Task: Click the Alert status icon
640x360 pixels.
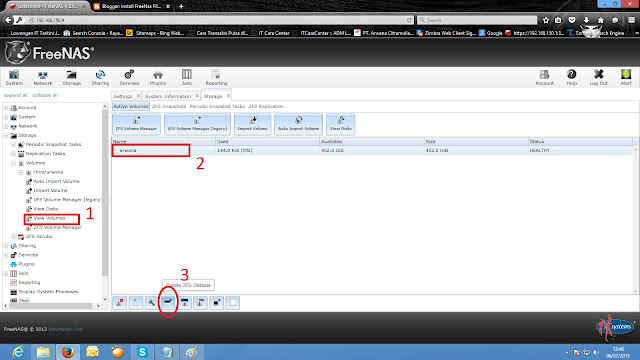Action: [x=626, y=77]
